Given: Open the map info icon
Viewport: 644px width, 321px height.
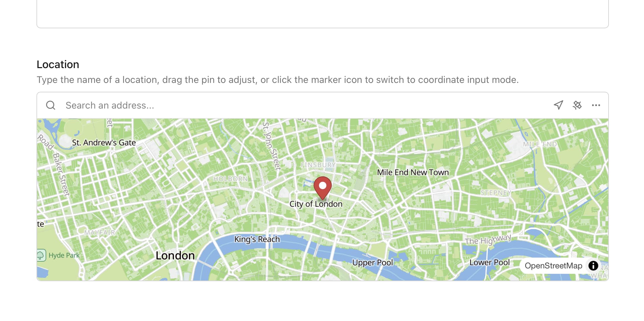Looking at the screenshot, I should coord(593,266).
